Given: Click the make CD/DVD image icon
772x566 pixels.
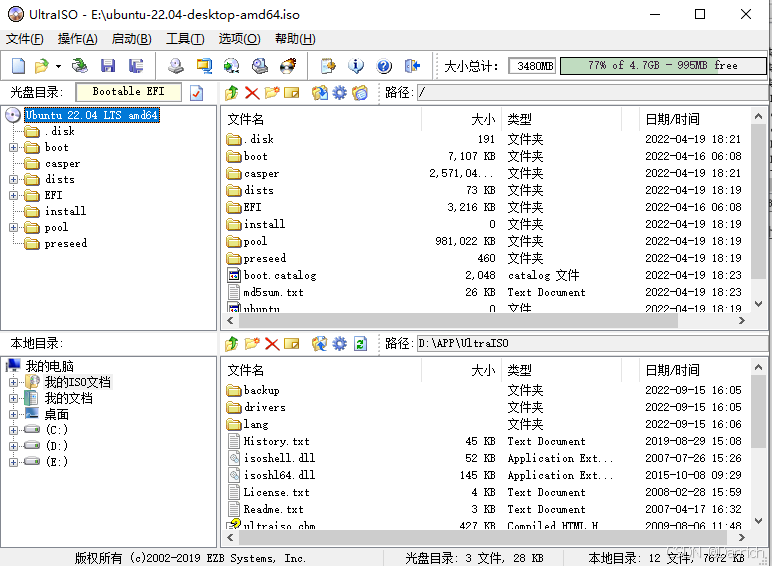Looking at the screenshot, I should click(176, 65).
